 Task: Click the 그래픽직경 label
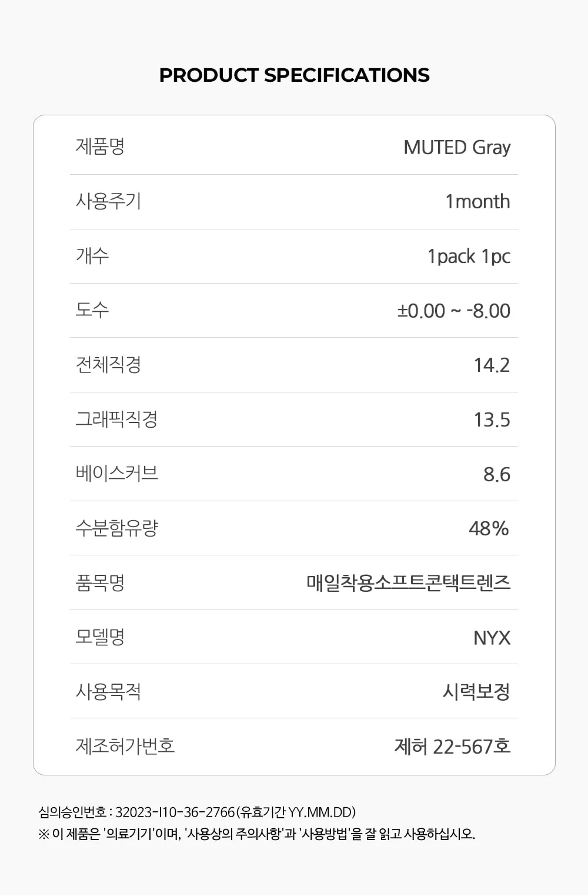[x=116, y=419]
